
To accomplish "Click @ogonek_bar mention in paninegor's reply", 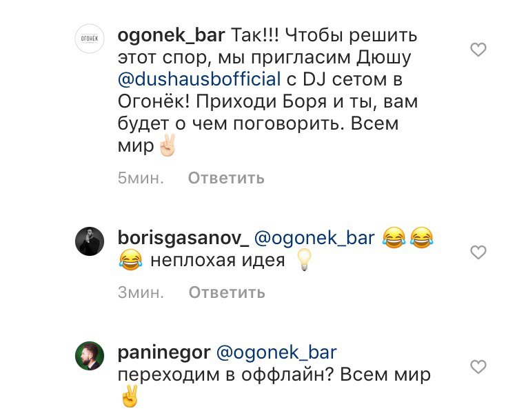I will coord(276,352).
